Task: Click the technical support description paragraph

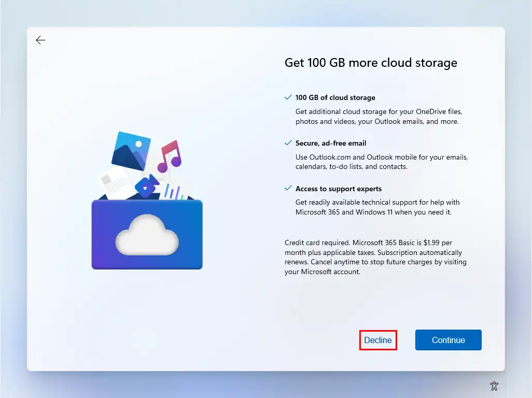Action: click(x=377, y=207)
